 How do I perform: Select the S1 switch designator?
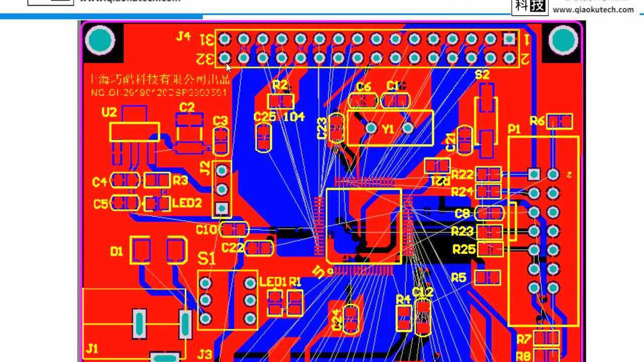click(x=206, y=258)
